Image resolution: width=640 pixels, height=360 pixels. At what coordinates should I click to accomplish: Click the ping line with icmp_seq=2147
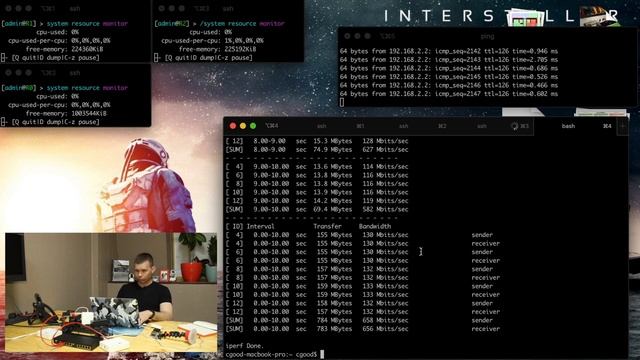pyautogui.click(x=449, y=94)
